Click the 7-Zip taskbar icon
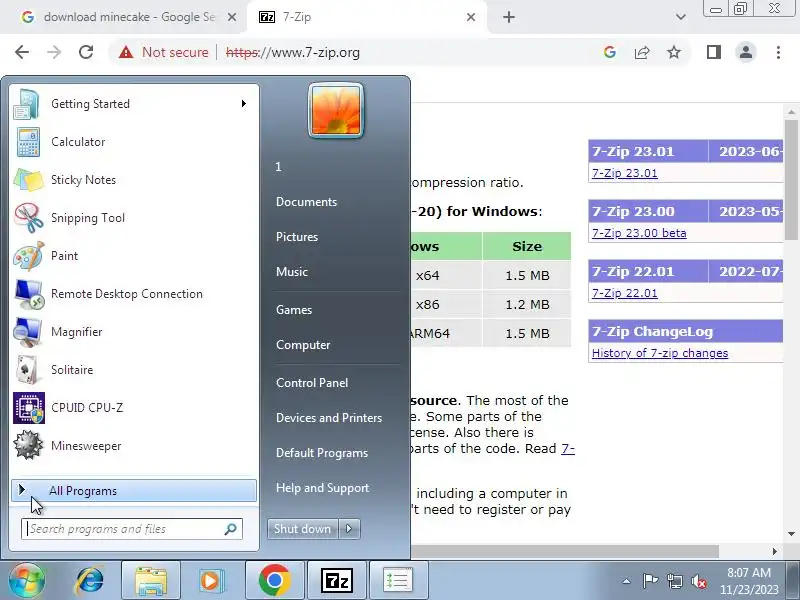The image size is (800, 600). pyautogui.click(x=337, y=581)
